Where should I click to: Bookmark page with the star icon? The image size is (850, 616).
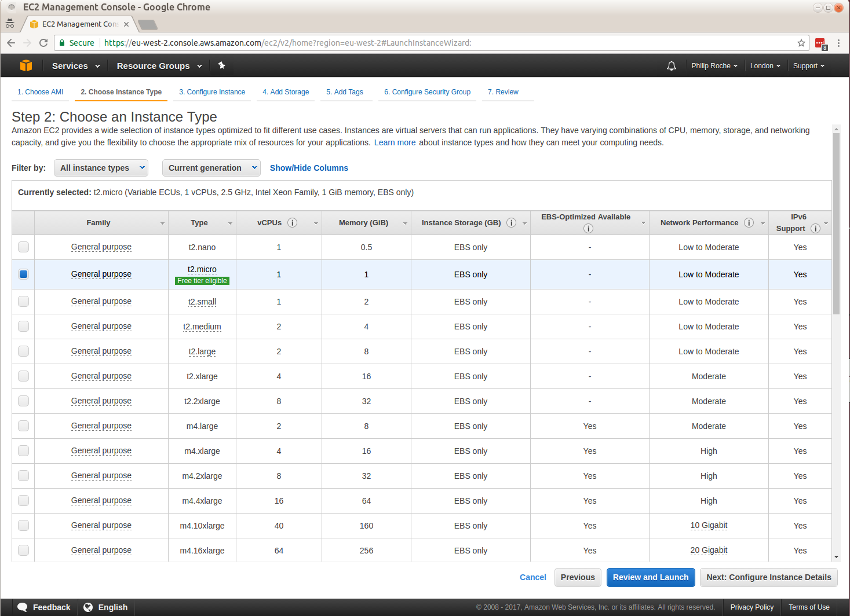[x=801, y=43]
